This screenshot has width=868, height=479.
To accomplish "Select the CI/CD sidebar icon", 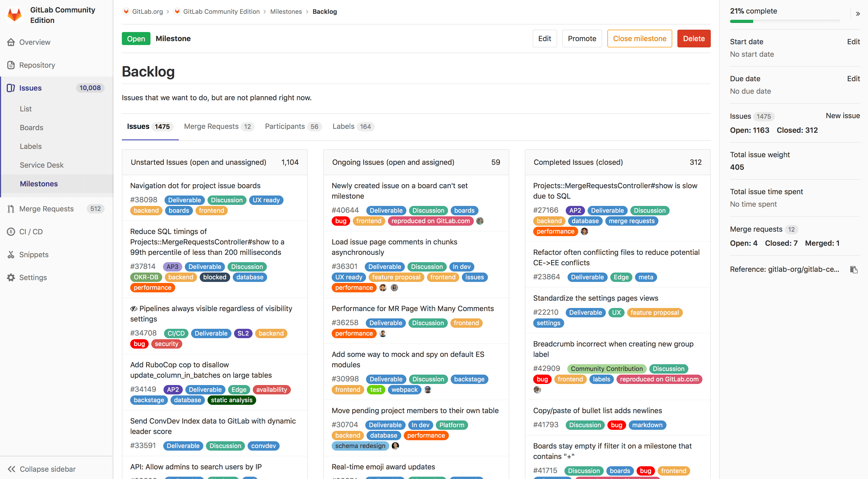I will [11, 231].
